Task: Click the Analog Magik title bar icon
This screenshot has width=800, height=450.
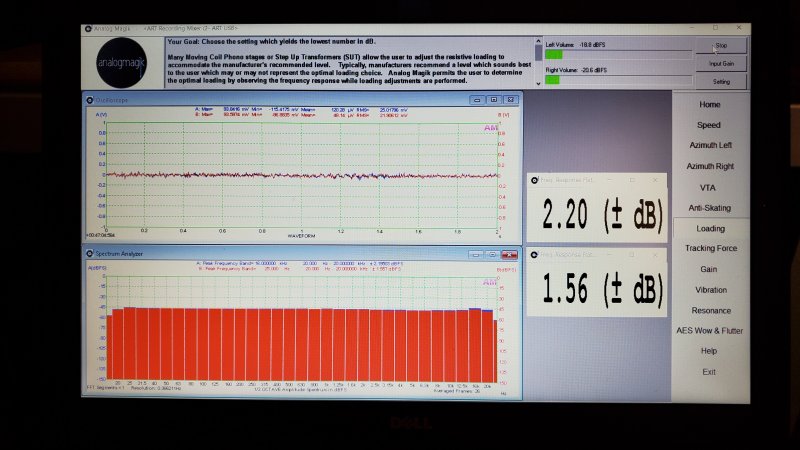Action: (x=88, y=29)
